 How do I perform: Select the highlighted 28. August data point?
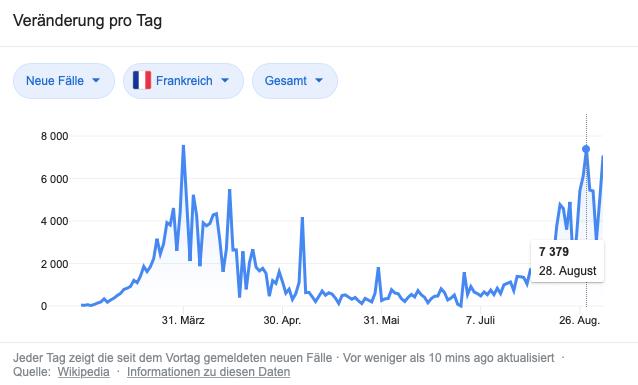click(586, 149)
